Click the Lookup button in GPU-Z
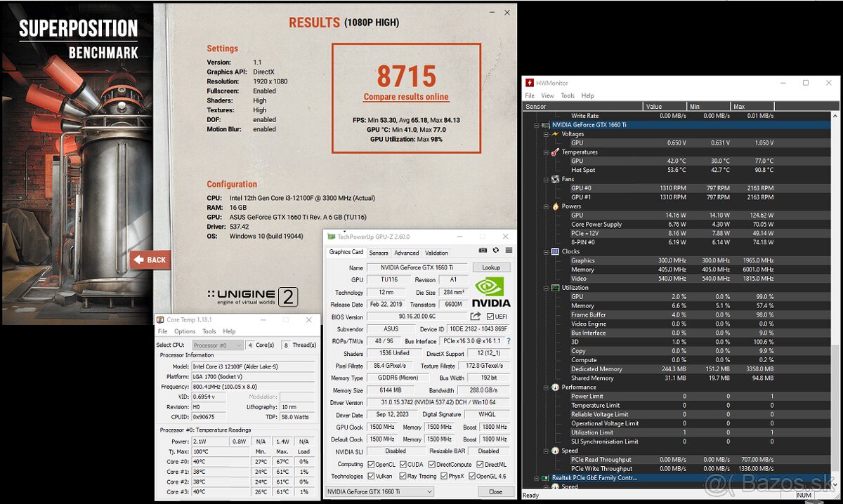 click(490, 267)
